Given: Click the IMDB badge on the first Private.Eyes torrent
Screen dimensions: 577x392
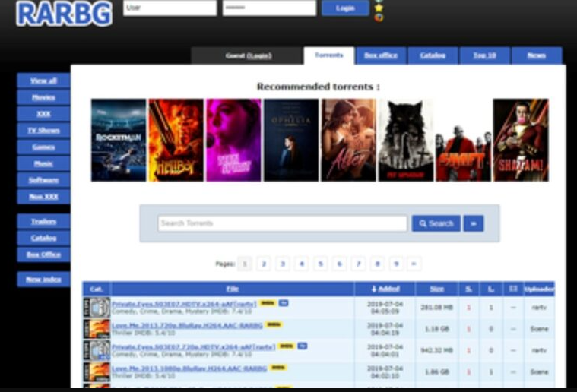Looking at the screenshot, I should (x=268, y=303).
